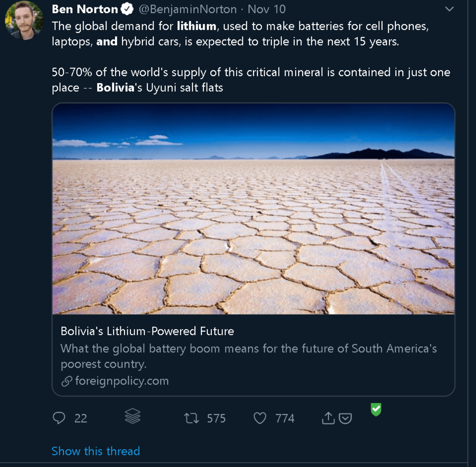Like the tweet with heart icon
476x467 pixels.
point(260,418)
